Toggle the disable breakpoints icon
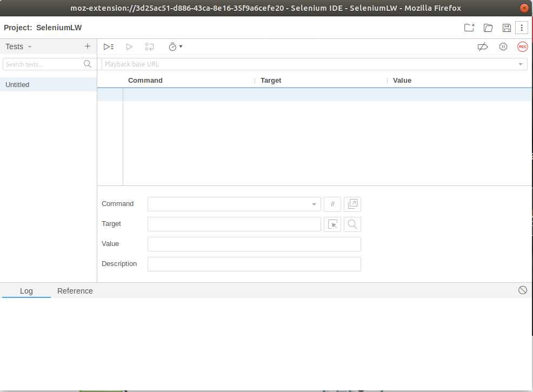Screen dimensions: 533x392 point(483,47)
